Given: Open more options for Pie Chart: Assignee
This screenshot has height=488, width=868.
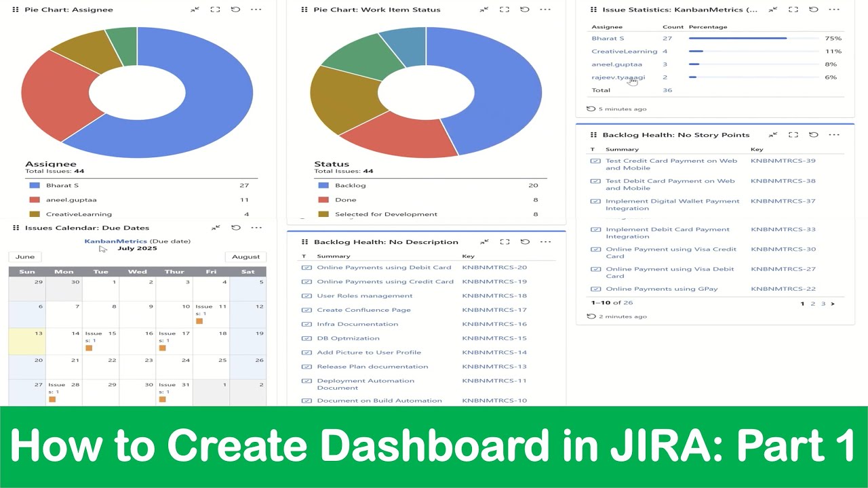Looking at the screenshot, I should pos(256,9).
